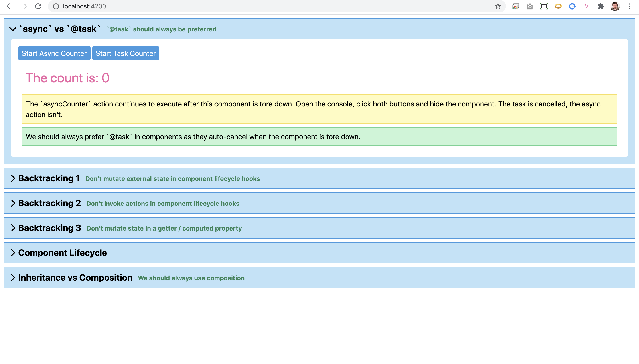Click the blue circular arrow extension icon
This screenshot has height=364, width=639.
(x=572, y=6)
